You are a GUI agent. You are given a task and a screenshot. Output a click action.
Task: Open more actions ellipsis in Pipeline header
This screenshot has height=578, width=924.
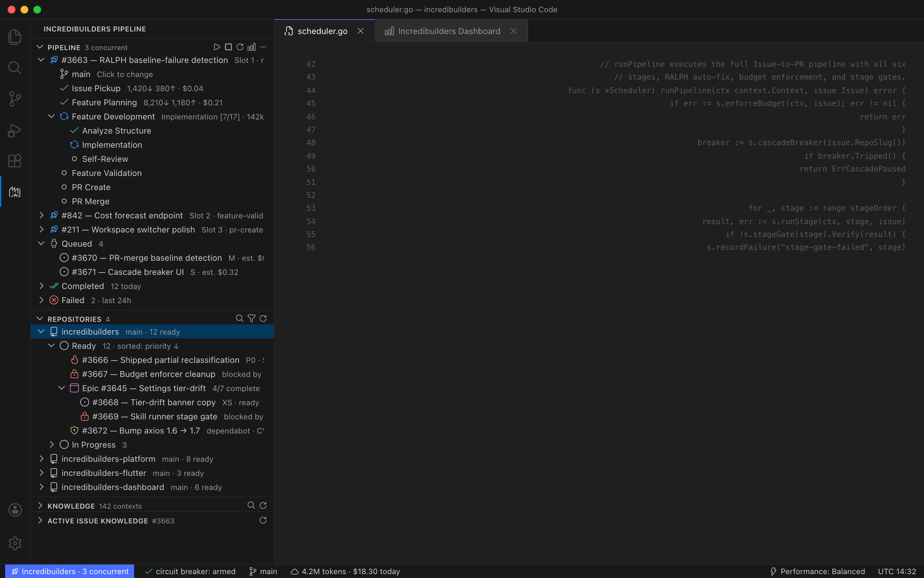click(x=263, y=47)
